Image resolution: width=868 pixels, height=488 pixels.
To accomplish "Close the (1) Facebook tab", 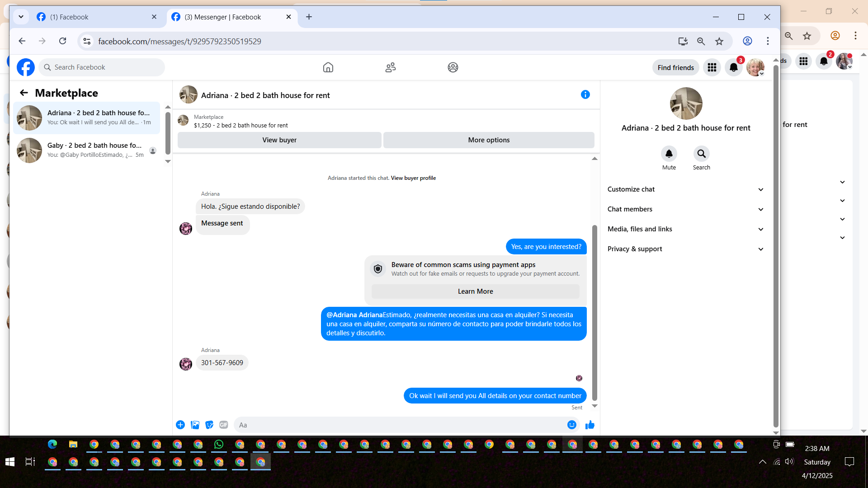I will [x=154, y=17].
